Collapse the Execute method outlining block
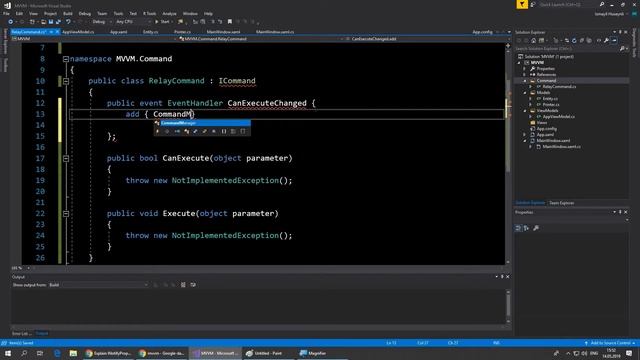640x360 pixels. coord(66,213)
